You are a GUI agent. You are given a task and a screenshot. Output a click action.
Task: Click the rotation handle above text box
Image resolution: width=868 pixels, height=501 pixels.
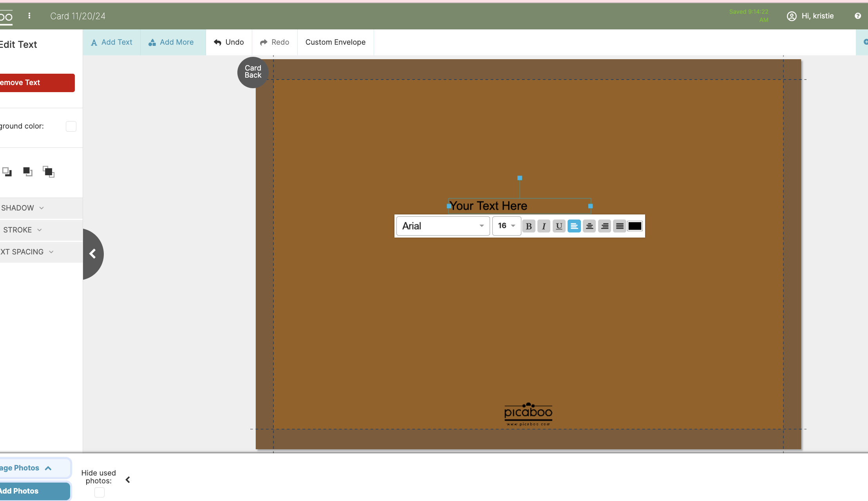520,178
